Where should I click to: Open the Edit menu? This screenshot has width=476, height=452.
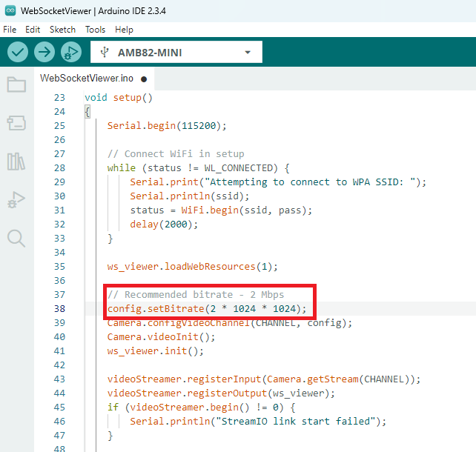pos(33,30)
